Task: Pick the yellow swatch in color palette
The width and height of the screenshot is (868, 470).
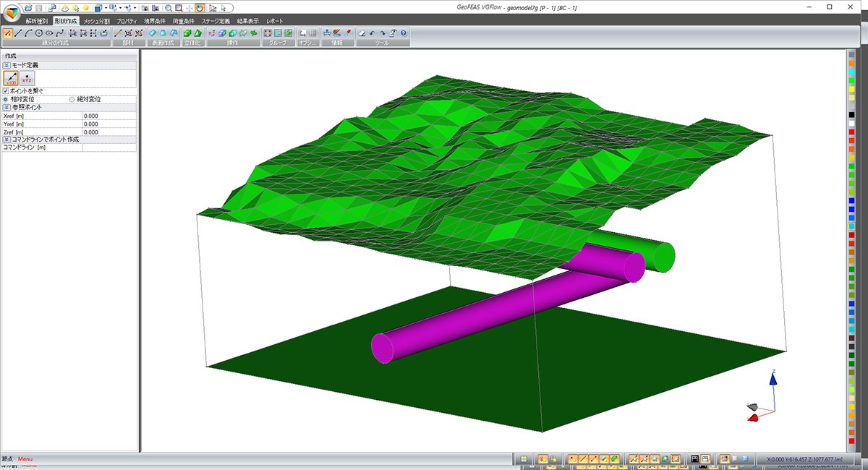Action: (x=852, y=89)
